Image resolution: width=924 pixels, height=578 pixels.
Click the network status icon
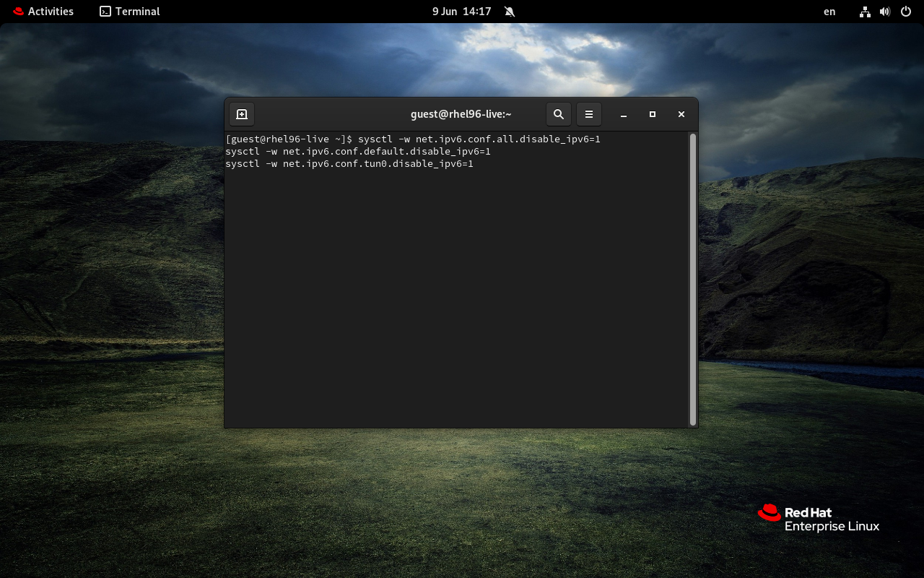coord(865,11)
